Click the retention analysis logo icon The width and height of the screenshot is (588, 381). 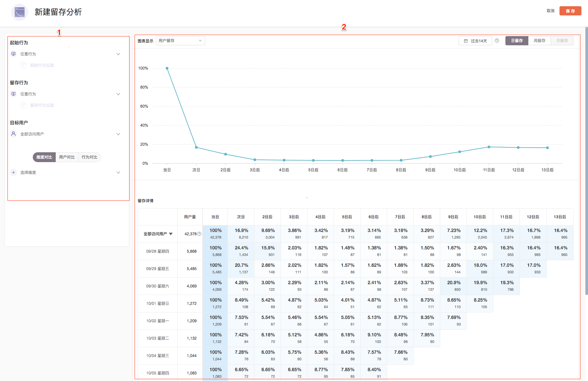pyautogui.click(x=20, y=12)
